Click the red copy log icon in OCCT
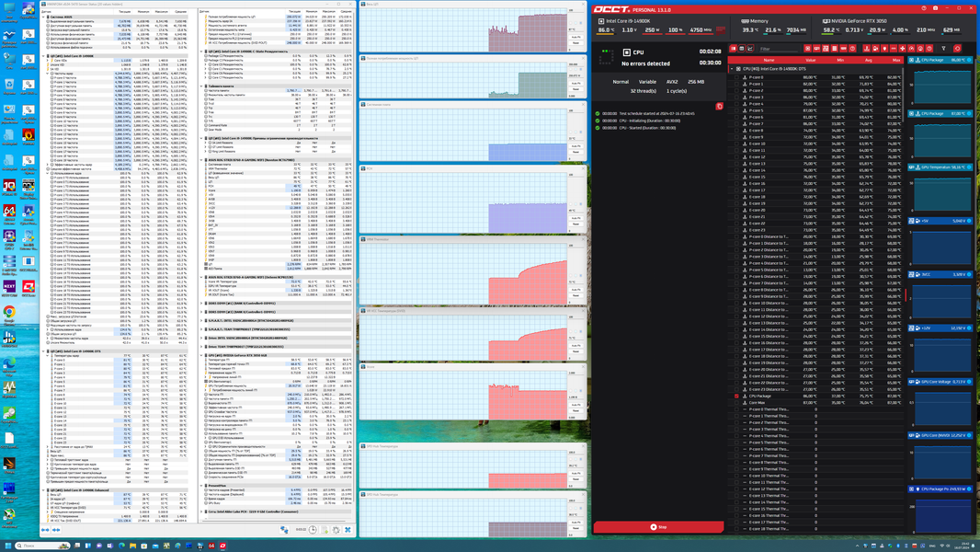This screenshot has width=980, height=552. tap(720, 107)
